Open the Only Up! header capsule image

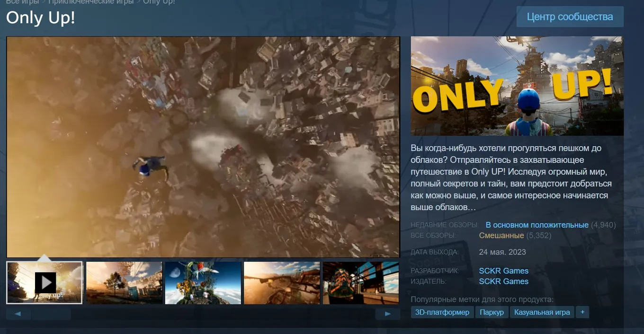(x=517, y=86)
